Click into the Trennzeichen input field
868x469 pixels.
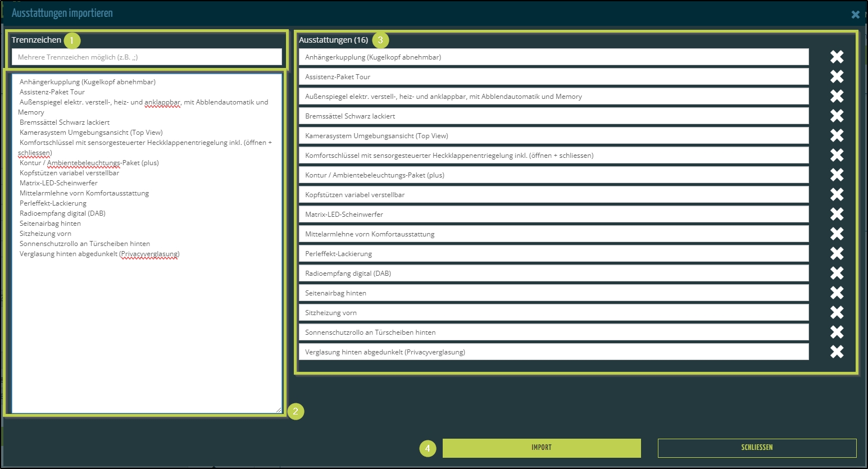click(x=146, y=57)
